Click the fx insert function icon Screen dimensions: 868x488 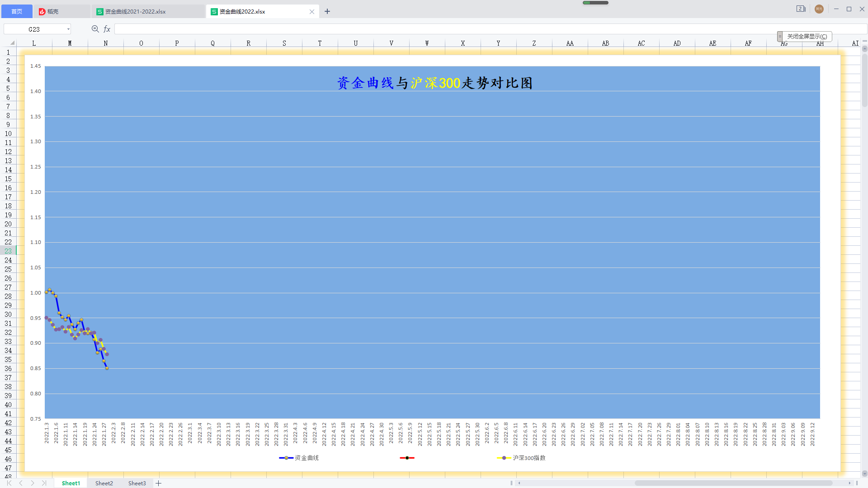tap(107, 29)
